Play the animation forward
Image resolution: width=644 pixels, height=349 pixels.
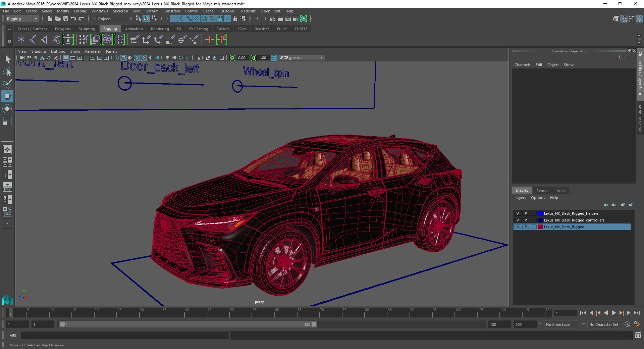[x=613, y=313]
